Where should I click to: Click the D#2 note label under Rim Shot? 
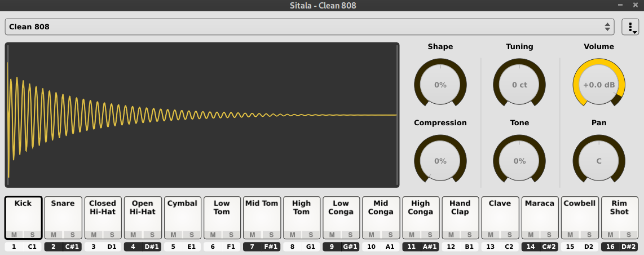pyautogui.click(x=629, y=247)
